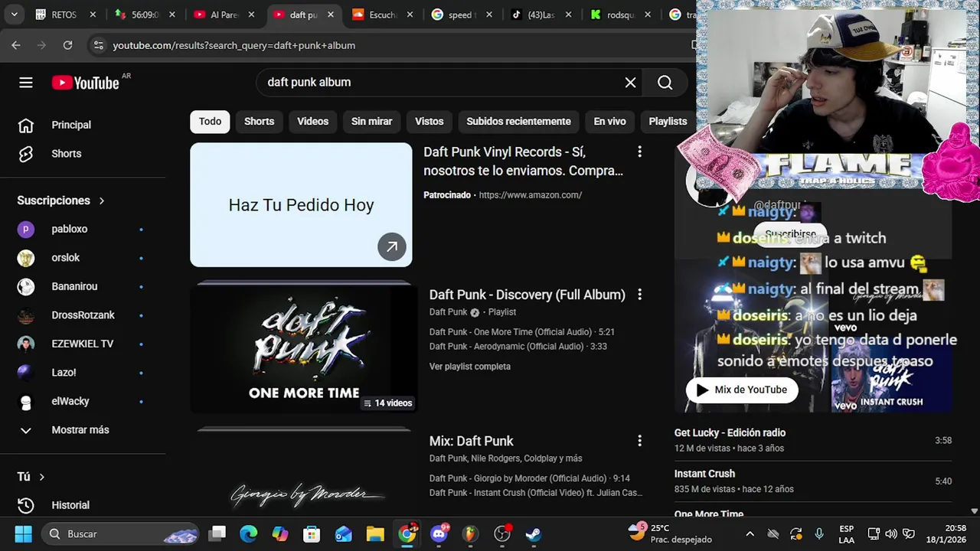Select the En vivo filter chip

609,122
